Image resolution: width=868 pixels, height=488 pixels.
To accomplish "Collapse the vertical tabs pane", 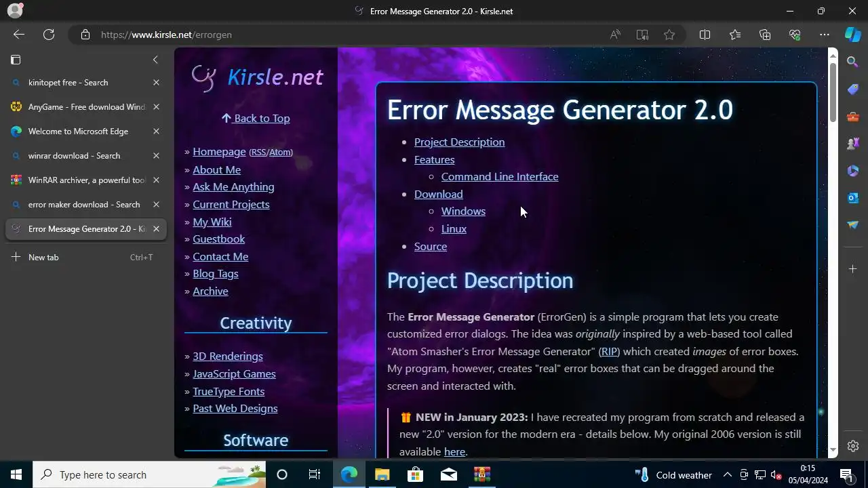I will tap(155, 60).
